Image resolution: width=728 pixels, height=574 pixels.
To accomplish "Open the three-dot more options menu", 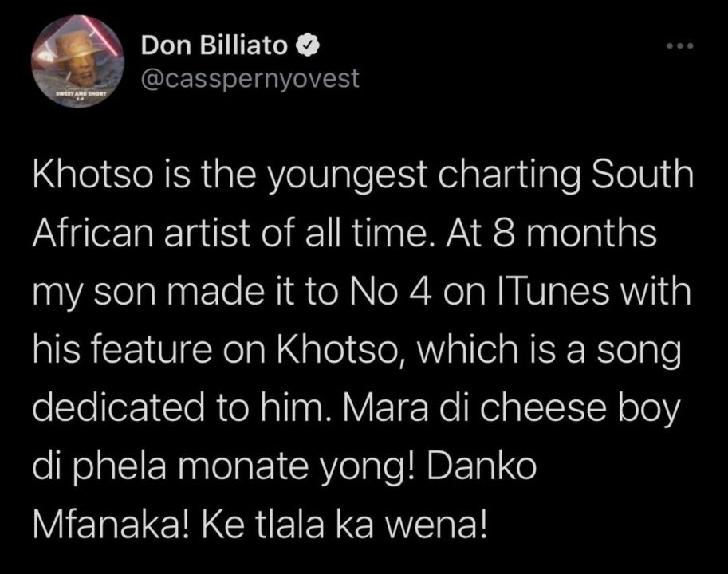I will (681, 46).
